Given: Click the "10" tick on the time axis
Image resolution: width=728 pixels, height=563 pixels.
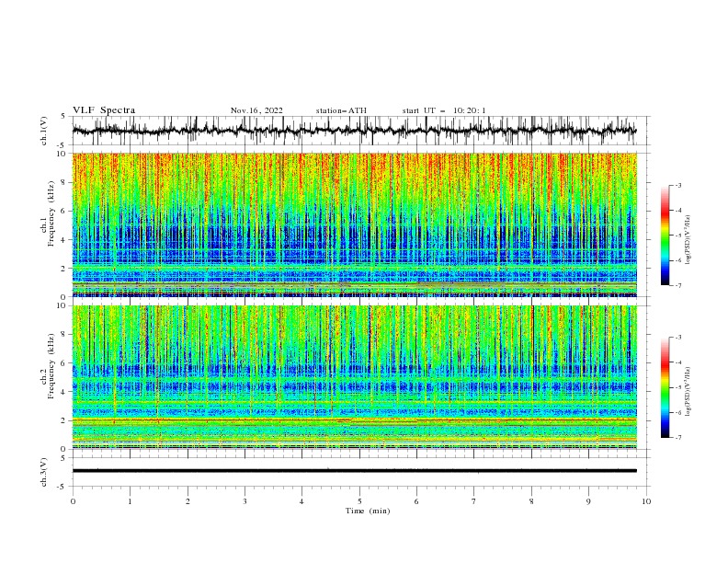Looking at the screenshot, I should pyautogui.click(x=646, y=501).
